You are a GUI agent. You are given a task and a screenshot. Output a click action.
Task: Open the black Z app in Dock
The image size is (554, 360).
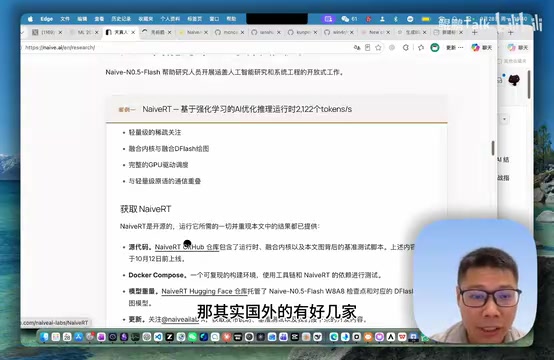pyautogui.click(x=169, y=337)
